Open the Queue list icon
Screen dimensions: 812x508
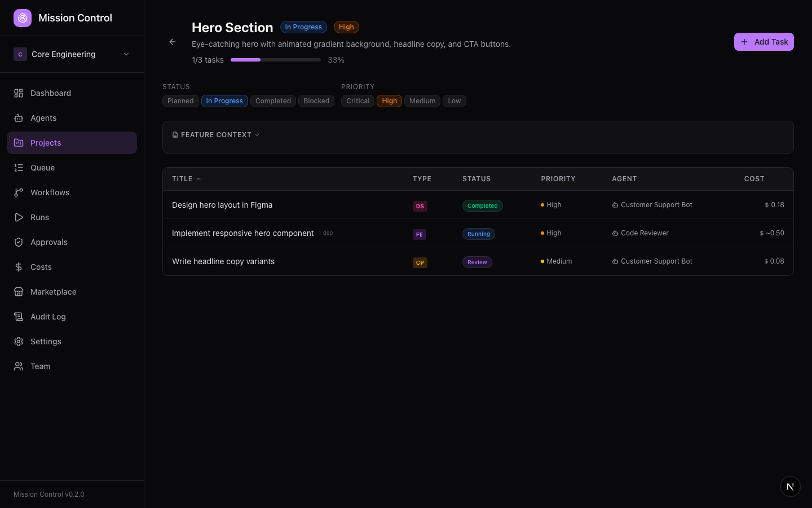pos(19,168)
